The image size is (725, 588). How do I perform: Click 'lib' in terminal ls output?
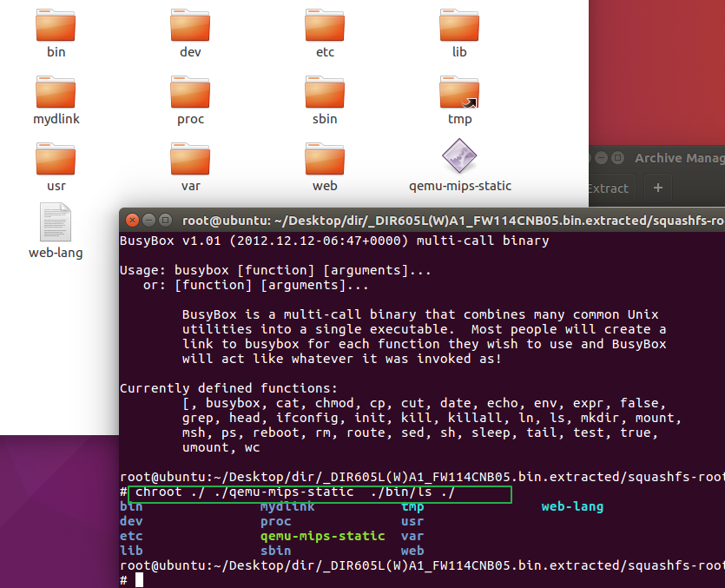[x=131, y=551]
